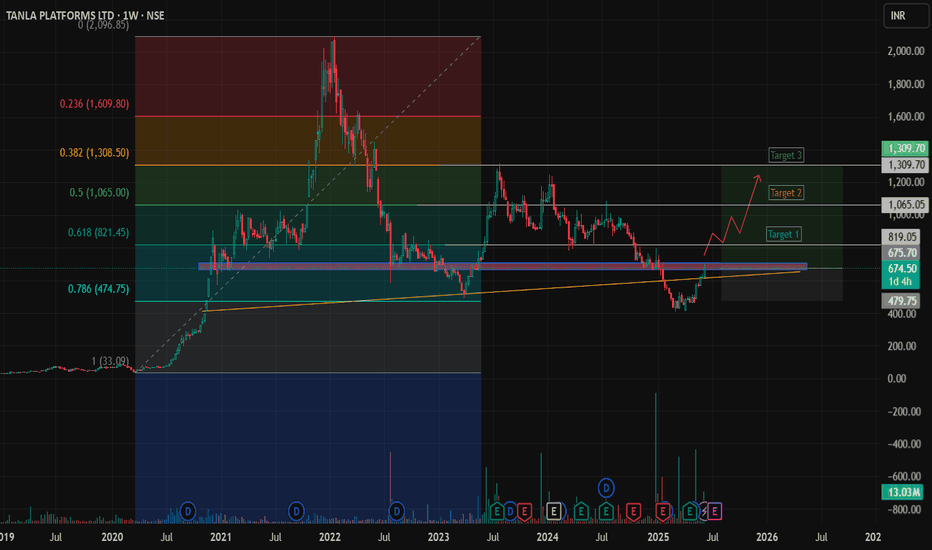Click the 13.03M volume tag

click(x=903, y=492)
